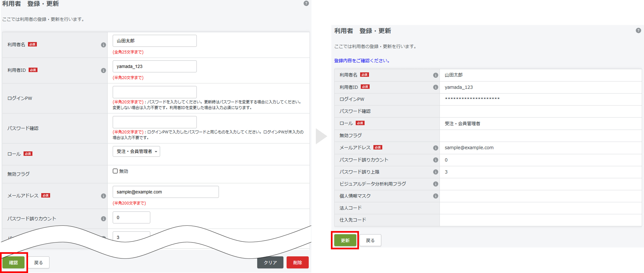
Task: Toggle the 無効 checkbox
Action: tap(115, 171)
